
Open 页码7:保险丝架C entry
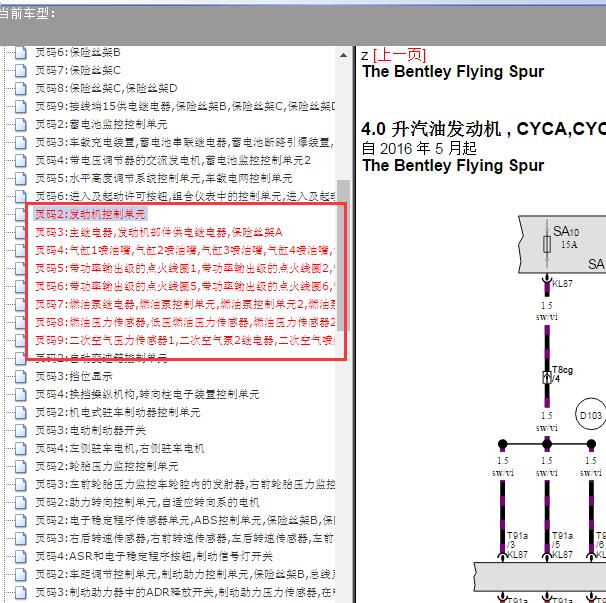78,70
